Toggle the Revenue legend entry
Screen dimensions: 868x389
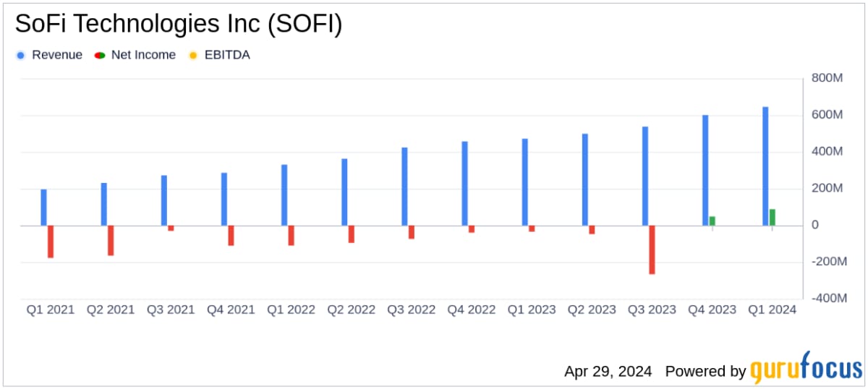[x=49, y=55]
